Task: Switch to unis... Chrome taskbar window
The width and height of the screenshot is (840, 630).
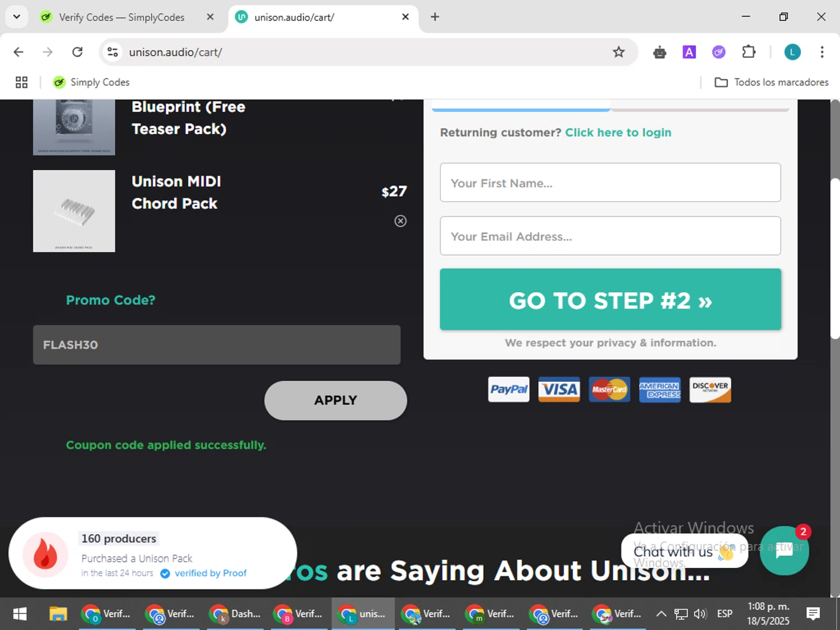Action: coord(363,614)
